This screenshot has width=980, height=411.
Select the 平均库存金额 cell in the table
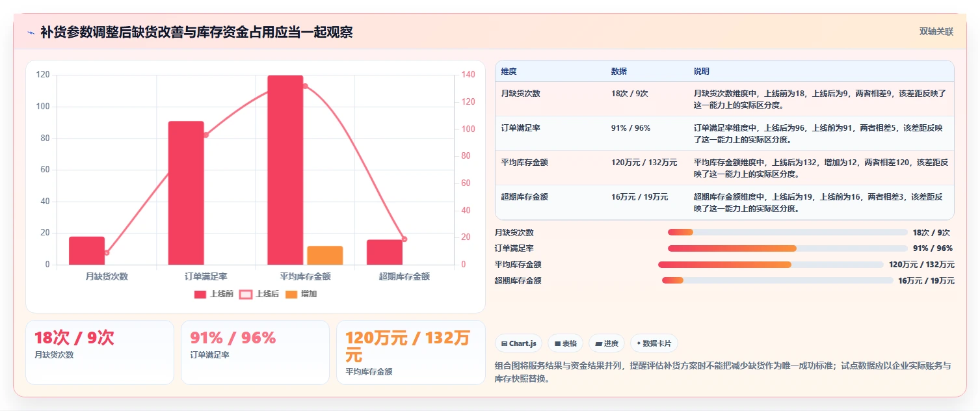pyautogui.click(x=550, y=168)
